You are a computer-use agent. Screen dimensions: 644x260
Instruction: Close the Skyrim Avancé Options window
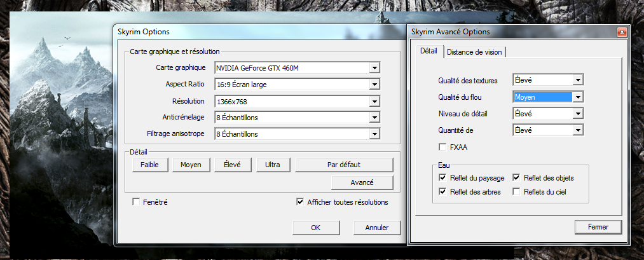click(620, 32)
